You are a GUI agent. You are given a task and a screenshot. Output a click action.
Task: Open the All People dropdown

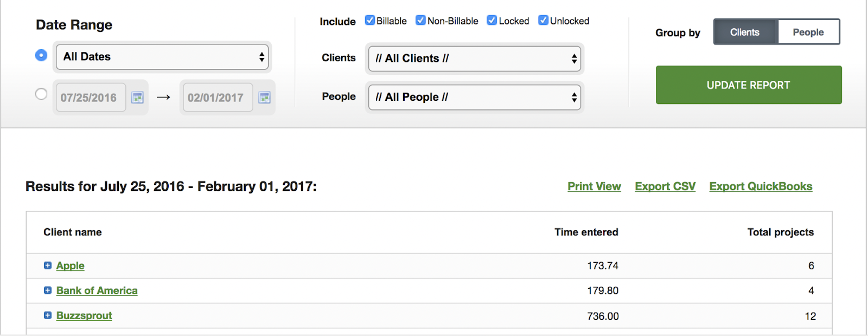coord(475,97)
